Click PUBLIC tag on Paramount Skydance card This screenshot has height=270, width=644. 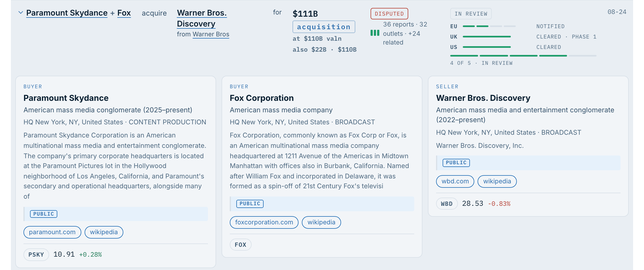click(x=44, y=214)
